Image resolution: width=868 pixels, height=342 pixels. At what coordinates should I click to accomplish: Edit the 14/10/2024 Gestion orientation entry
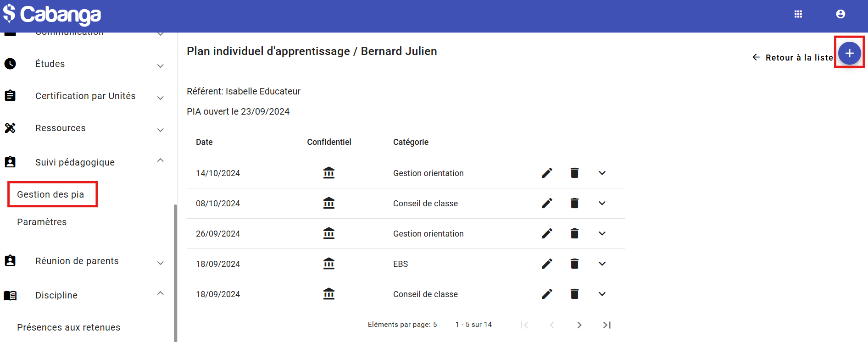tap(547, 173)
